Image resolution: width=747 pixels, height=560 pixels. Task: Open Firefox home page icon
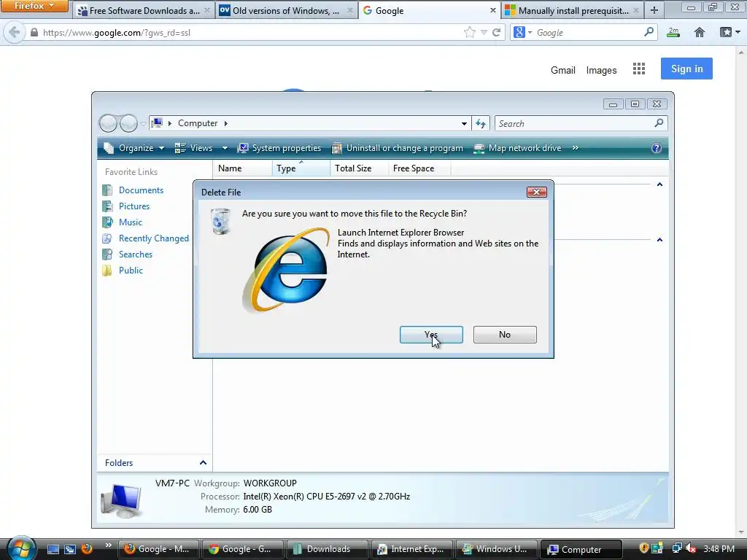pyautogui.click(x=700, y=32)
